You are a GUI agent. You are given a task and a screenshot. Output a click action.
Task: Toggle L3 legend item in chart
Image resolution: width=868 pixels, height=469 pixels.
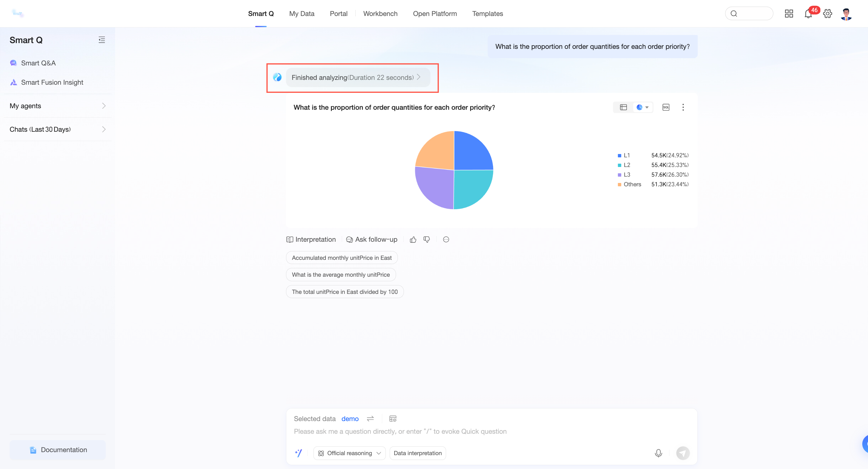click(x=626, y=175)
